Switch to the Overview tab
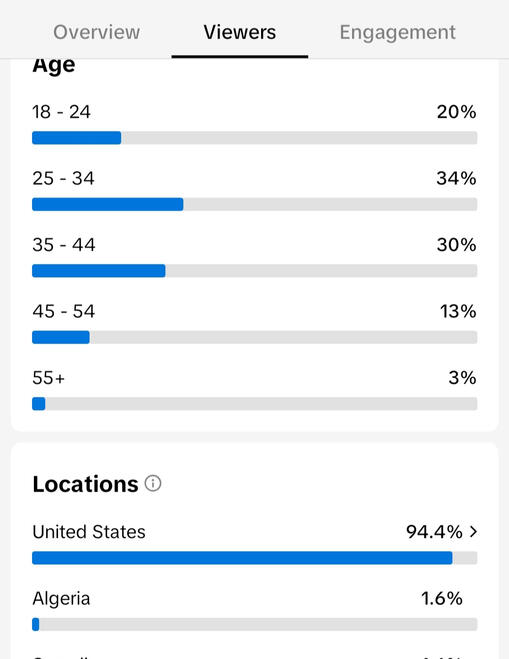This screenshot has height=659, width=509. coord(97,32)
